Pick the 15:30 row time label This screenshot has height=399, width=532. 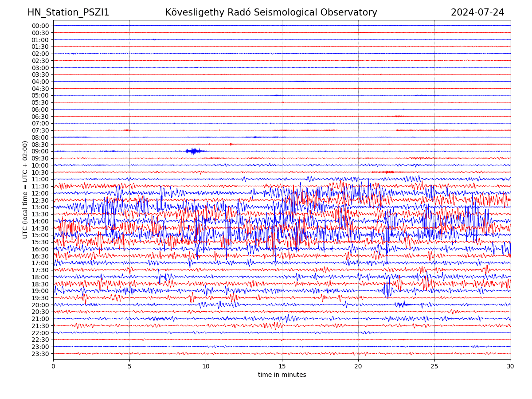tap(40, 242)
